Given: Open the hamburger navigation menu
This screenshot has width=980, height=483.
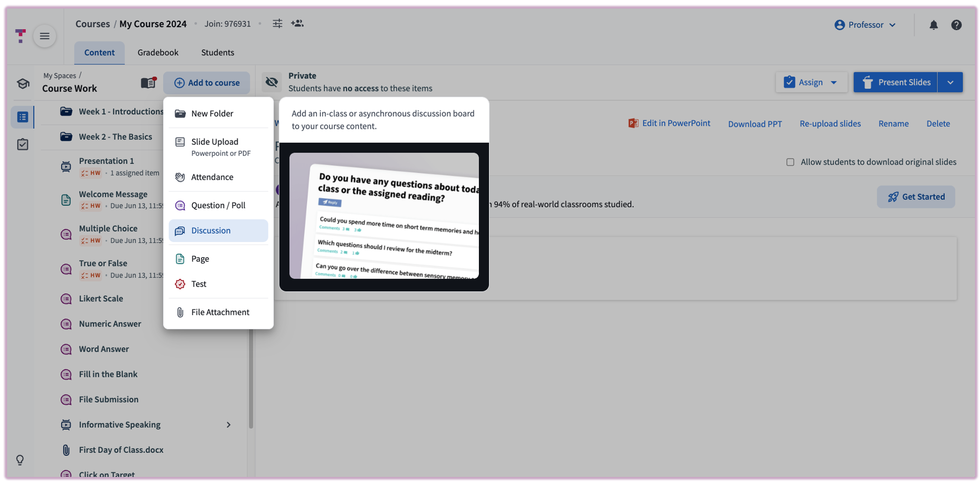Looking at the screenshot, I should click(44, 36).
